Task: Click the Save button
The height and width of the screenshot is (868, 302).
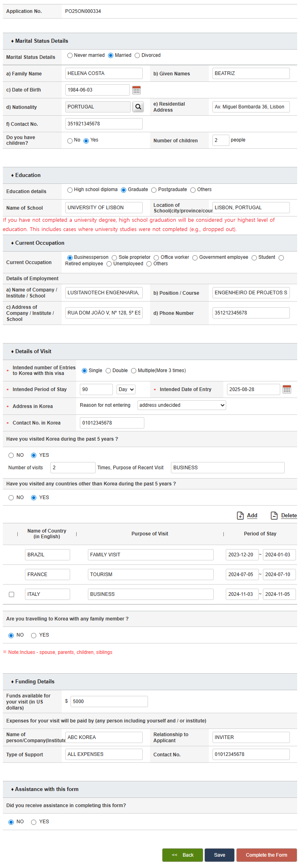Action: pyautogui.click(x=219, y=855)
